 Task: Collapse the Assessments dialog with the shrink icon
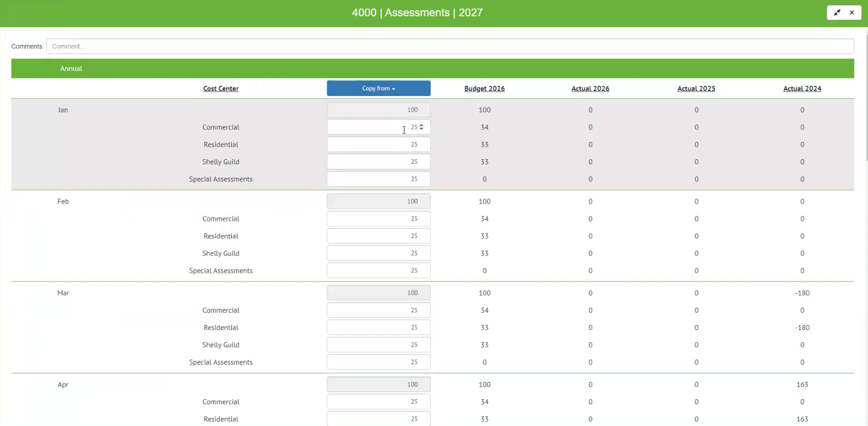(x=837, y=13)
